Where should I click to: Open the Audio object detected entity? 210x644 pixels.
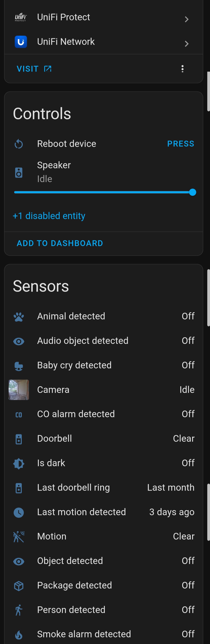tap(104, 341)
